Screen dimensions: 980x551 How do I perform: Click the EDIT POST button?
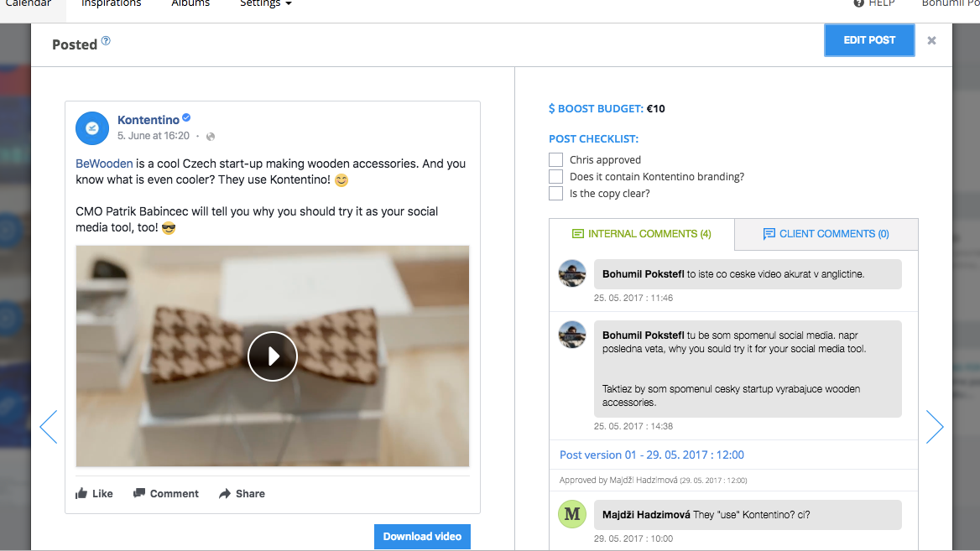point(869,40)
